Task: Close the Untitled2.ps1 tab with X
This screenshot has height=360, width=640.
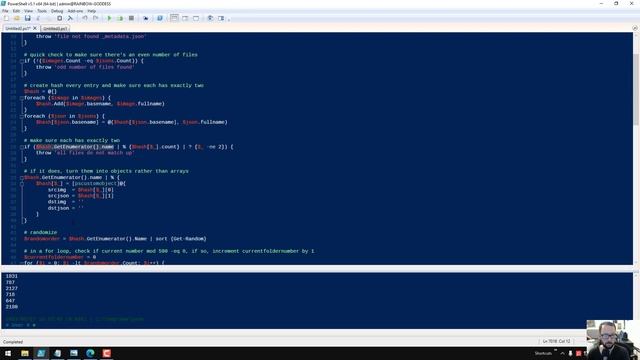Action: (35, 28)
